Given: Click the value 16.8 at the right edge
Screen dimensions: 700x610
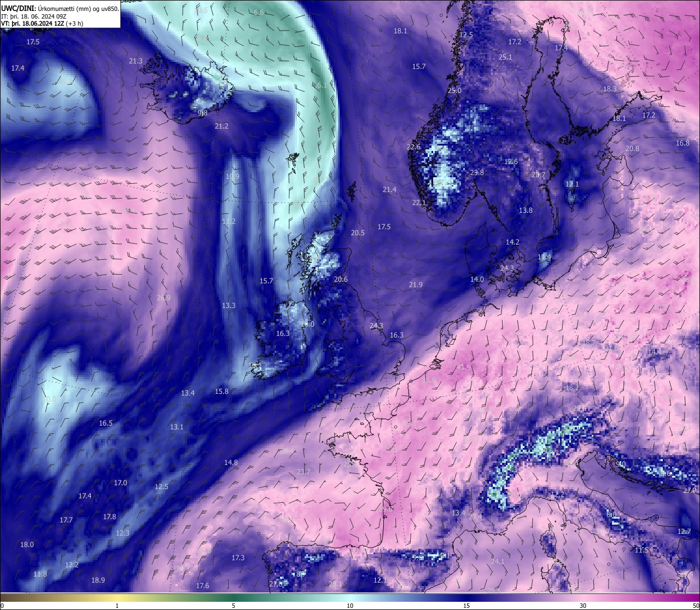Looking at the screenshot, I should click(682, 143).
